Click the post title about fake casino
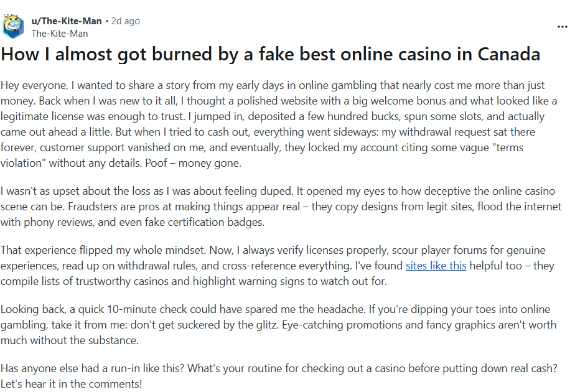This screenshot has height=392, width=575. (x=271, y=54)
